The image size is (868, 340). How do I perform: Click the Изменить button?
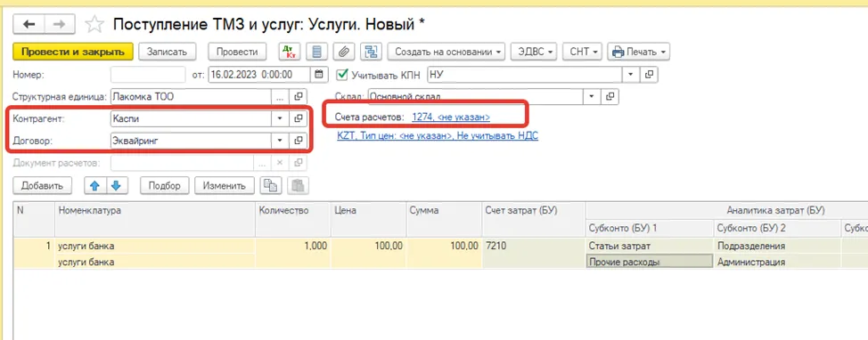225,186
